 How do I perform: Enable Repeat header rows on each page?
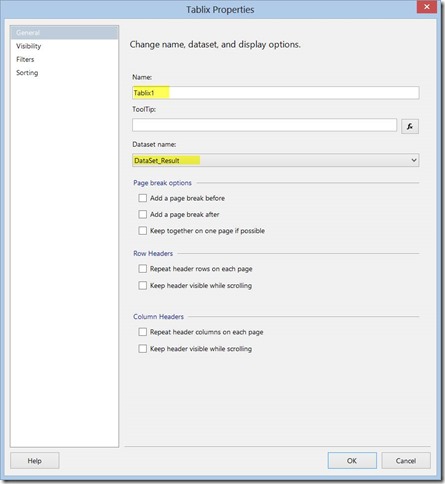click(x=143, y=269)
